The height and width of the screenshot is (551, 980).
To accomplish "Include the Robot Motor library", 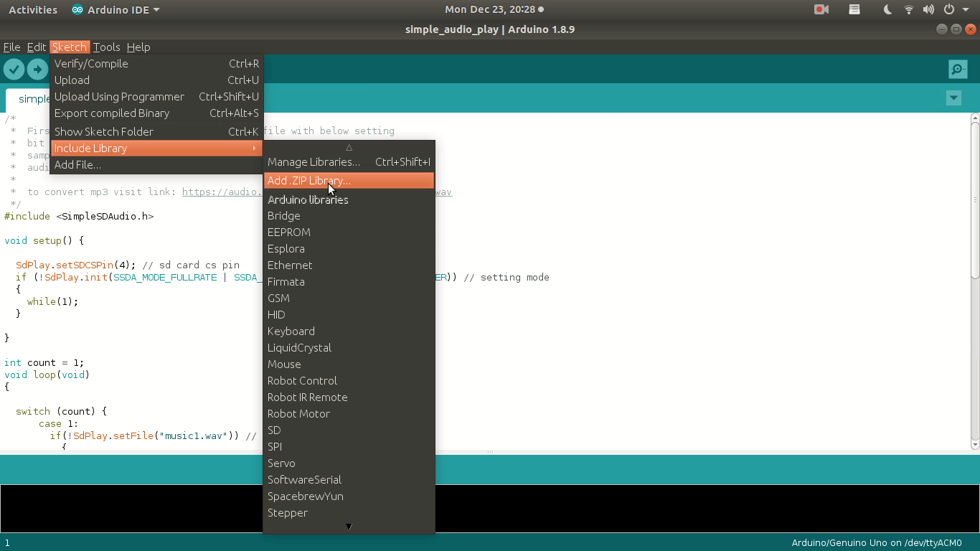I will point(349,414).
